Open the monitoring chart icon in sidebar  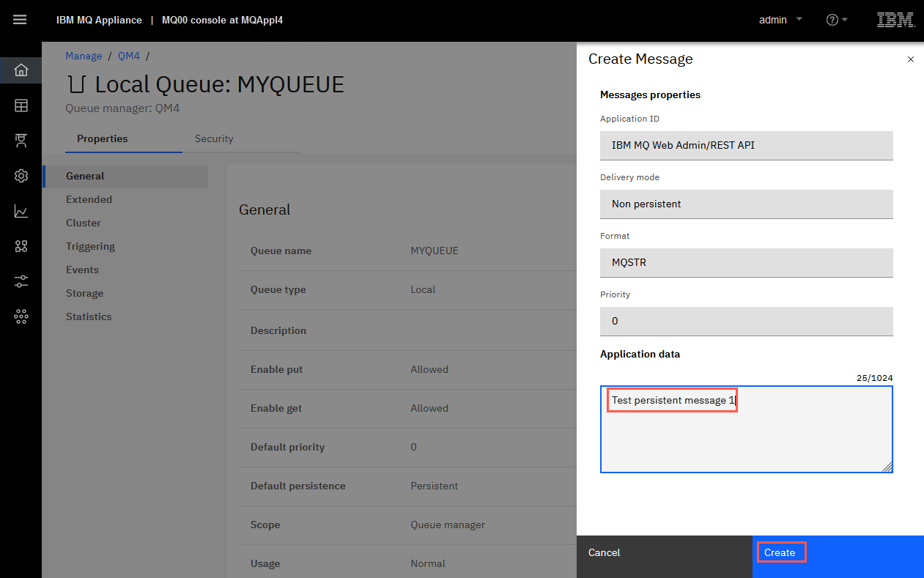[21, 211]
